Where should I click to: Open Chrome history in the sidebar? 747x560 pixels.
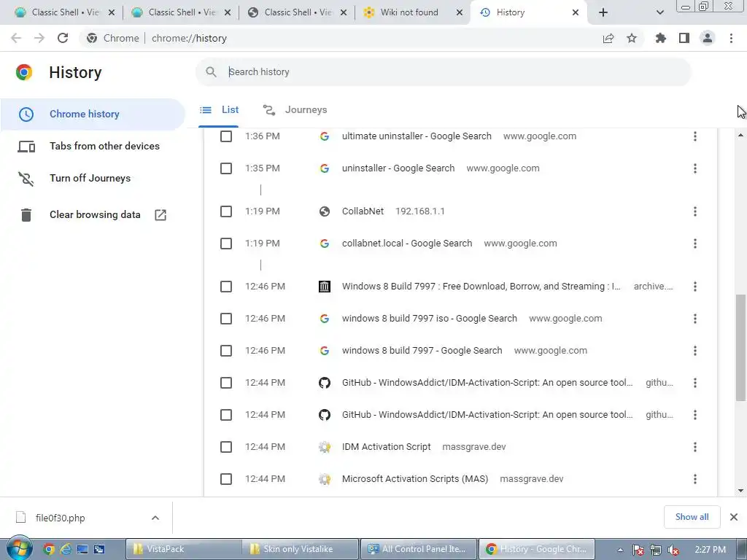pos(93,114)
